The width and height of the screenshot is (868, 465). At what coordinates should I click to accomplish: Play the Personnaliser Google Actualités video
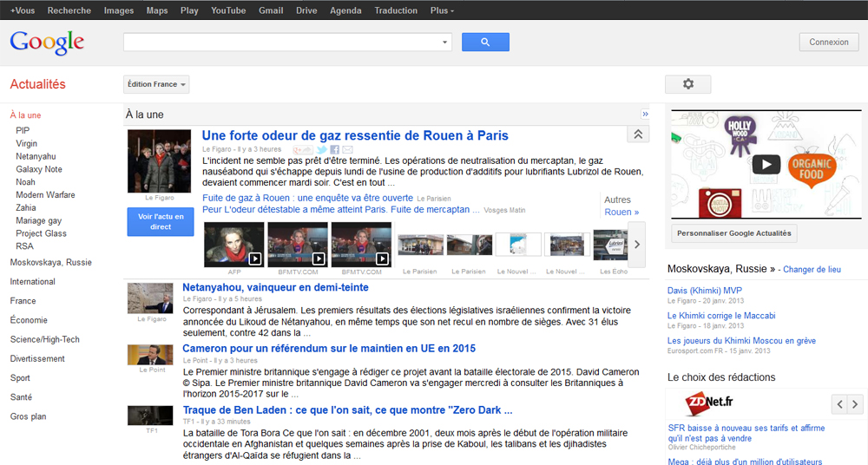point(766,164)
